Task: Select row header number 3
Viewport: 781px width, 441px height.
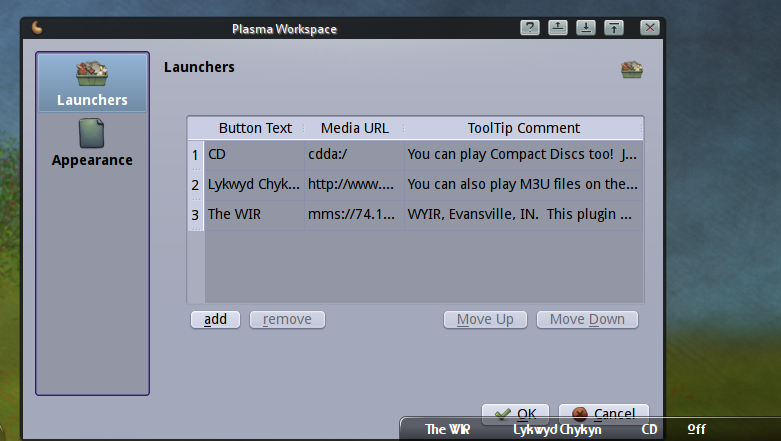Action: (x=196, y=215)
